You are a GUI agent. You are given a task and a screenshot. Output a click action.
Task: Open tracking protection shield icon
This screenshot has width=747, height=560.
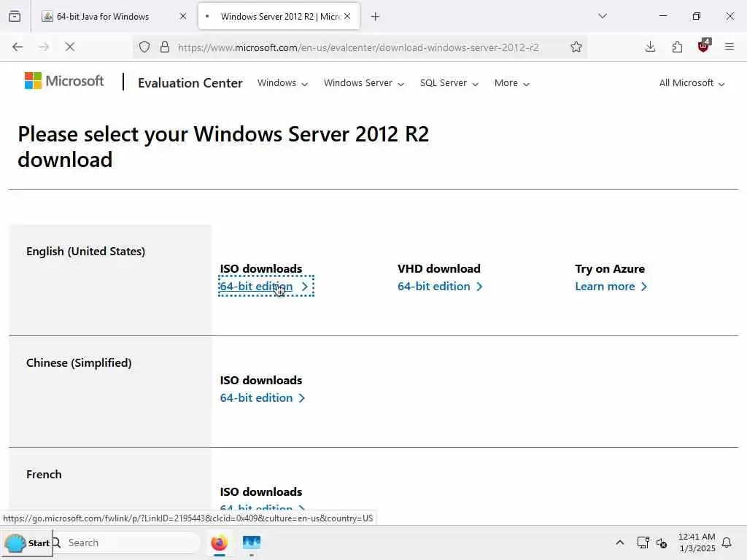[144, 47]
